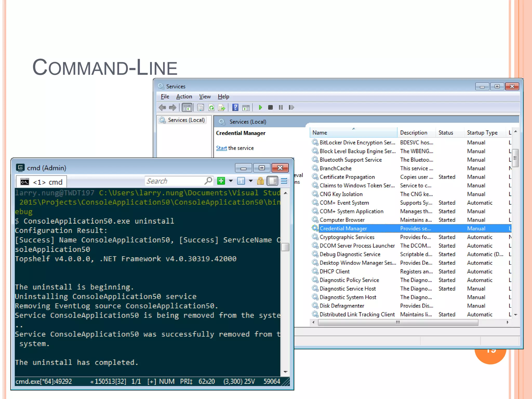532x399 pixels.
Task: Open hamburger menu icon in cmd toolbar
Action: click(x=284, y=181)
